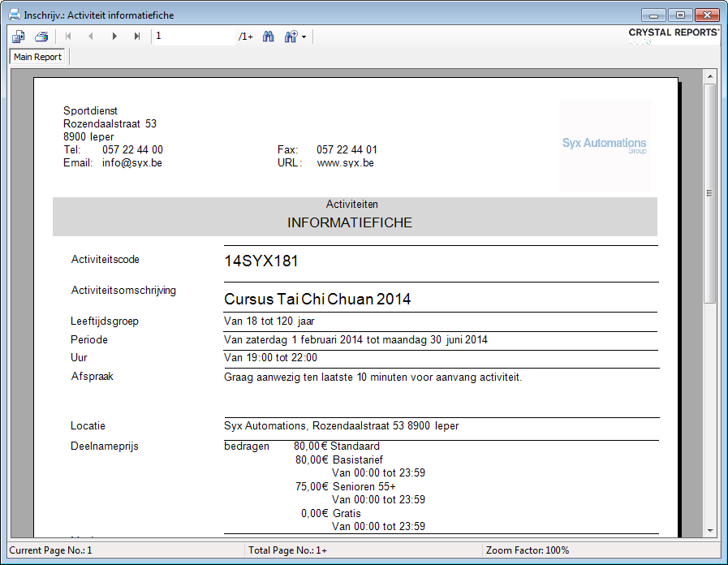Jump to the last page
Image resolution: width=728 pixels, height=565 pixels.
pyautogui.click(x=137, y=37)
